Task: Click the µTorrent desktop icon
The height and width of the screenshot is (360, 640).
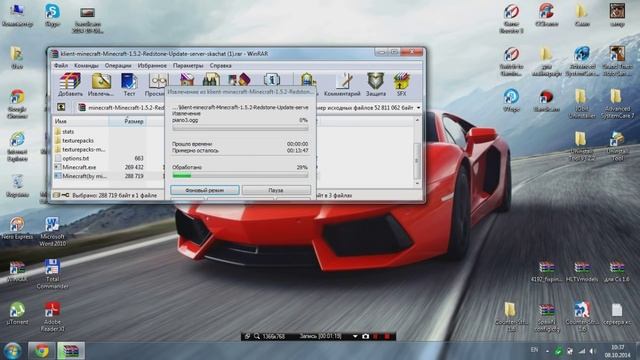Action: (x=17, y=313)
